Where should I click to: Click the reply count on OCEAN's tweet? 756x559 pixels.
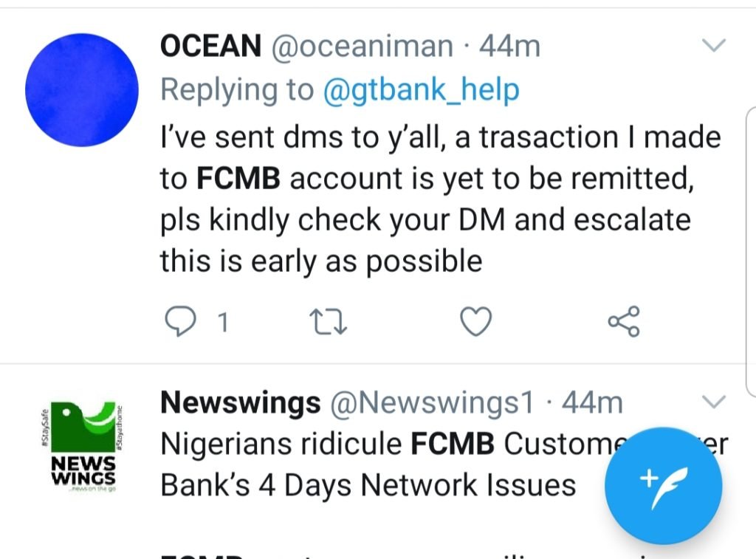point(224,322)
